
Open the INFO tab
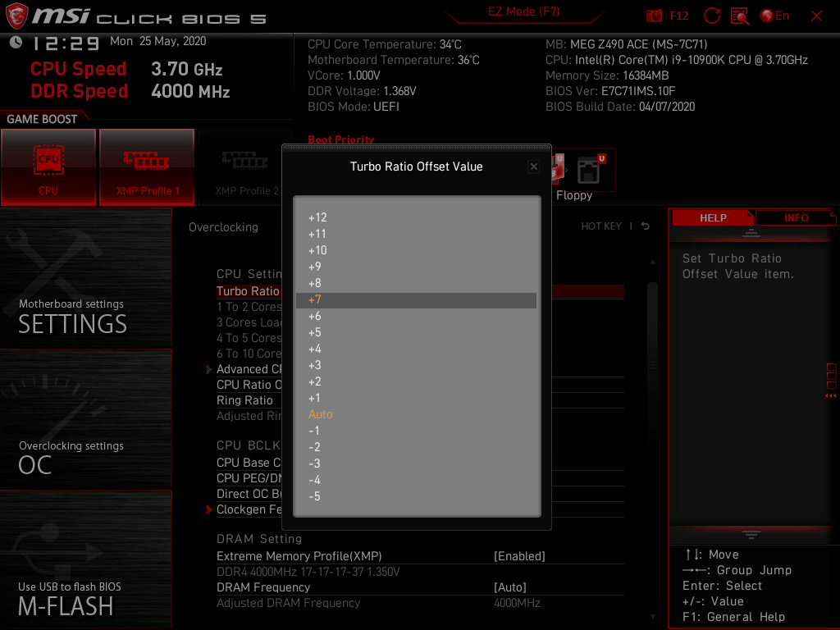coord(796,218)
